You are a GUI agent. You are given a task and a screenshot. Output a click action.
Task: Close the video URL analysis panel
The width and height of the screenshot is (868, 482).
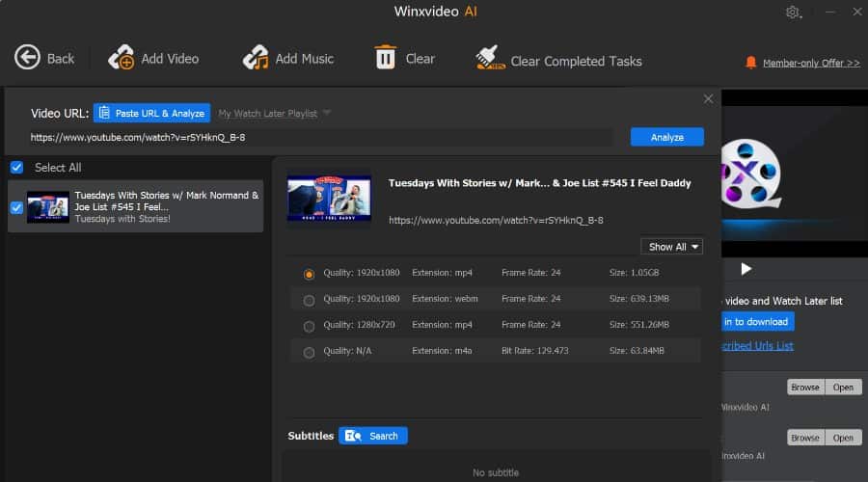click(x=708, y=99)
